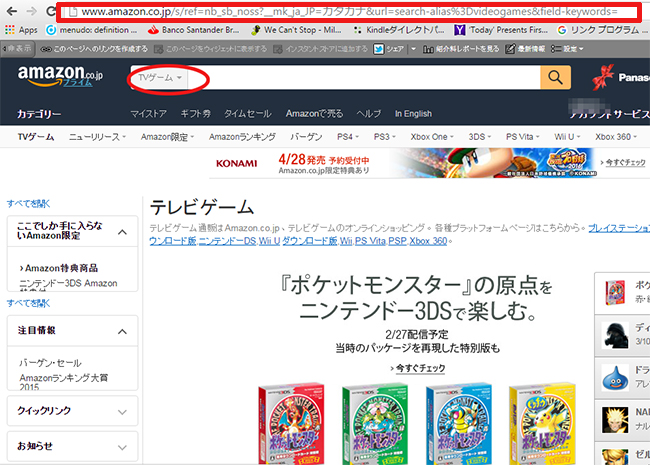Open マイストア link
Viewport: 650px width, 465px height.
(149, 114)
